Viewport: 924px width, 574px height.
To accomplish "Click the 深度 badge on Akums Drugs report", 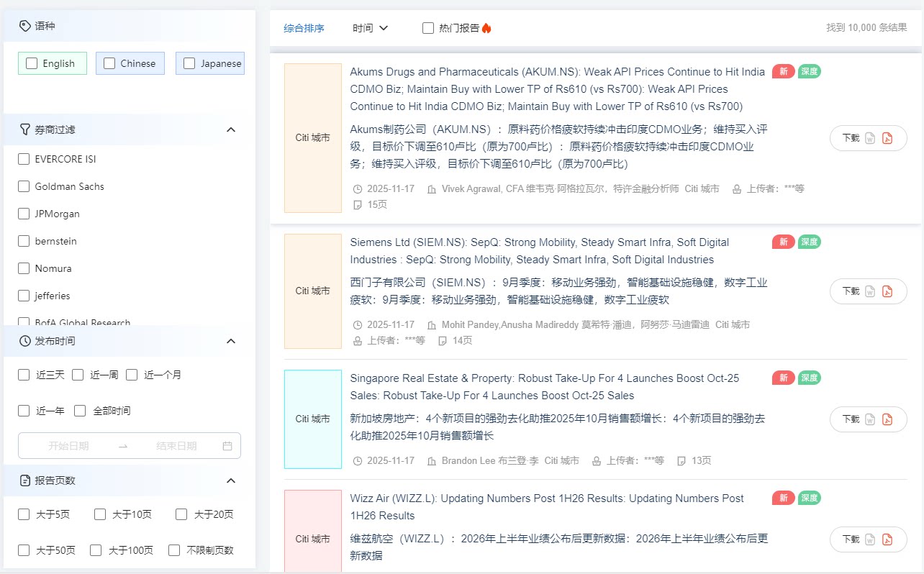I will (810, 71).
